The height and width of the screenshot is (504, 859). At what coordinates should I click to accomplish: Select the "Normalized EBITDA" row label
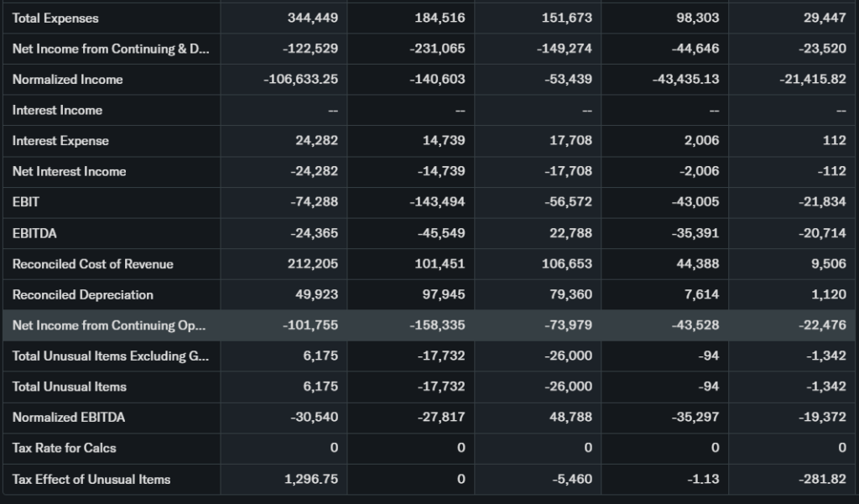[69, 417]
